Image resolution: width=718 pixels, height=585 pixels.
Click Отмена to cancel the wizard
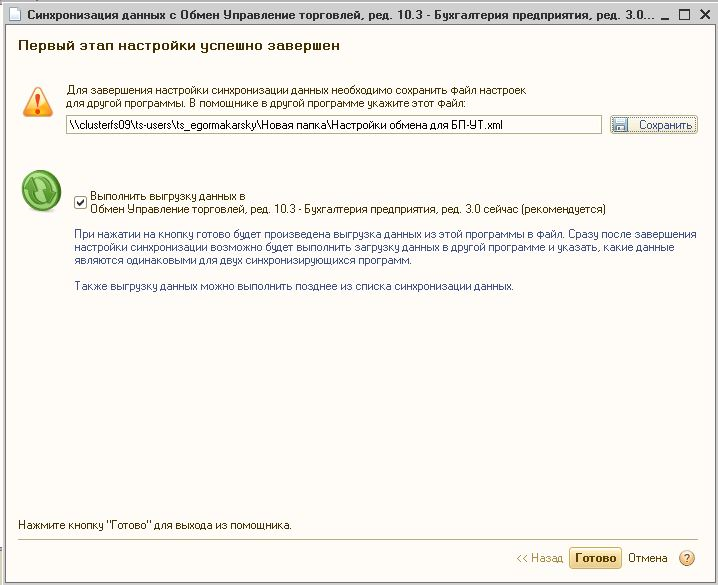click(647, 558)
